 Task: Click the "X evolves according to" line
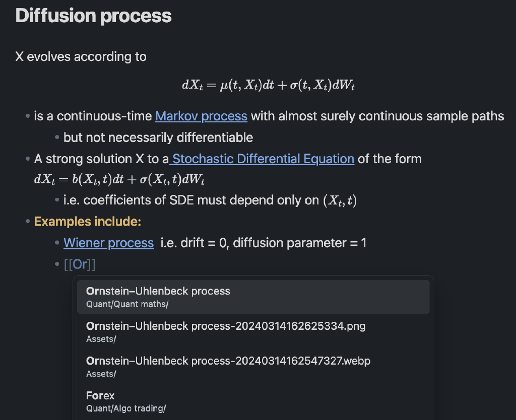click(x=81, y=56)
